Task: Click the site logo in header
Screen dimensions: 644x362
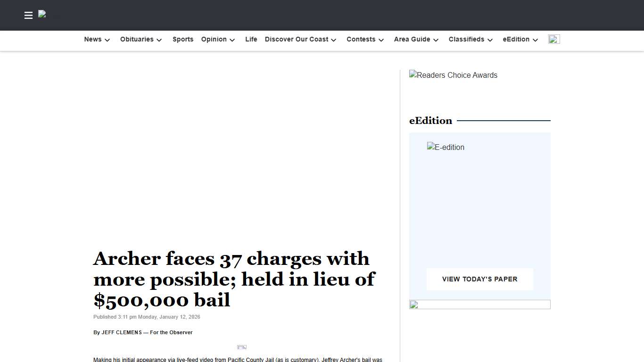Action: (x=42, y=14)
